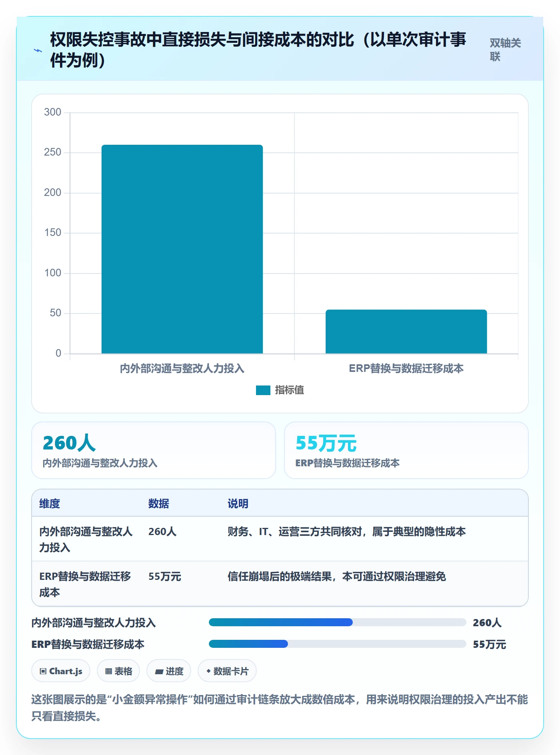The height and width of the screenshot is (755, 560).
Task: Click the x-axis label 内外部沟通与整改人力投入
Action: point(182,369)
